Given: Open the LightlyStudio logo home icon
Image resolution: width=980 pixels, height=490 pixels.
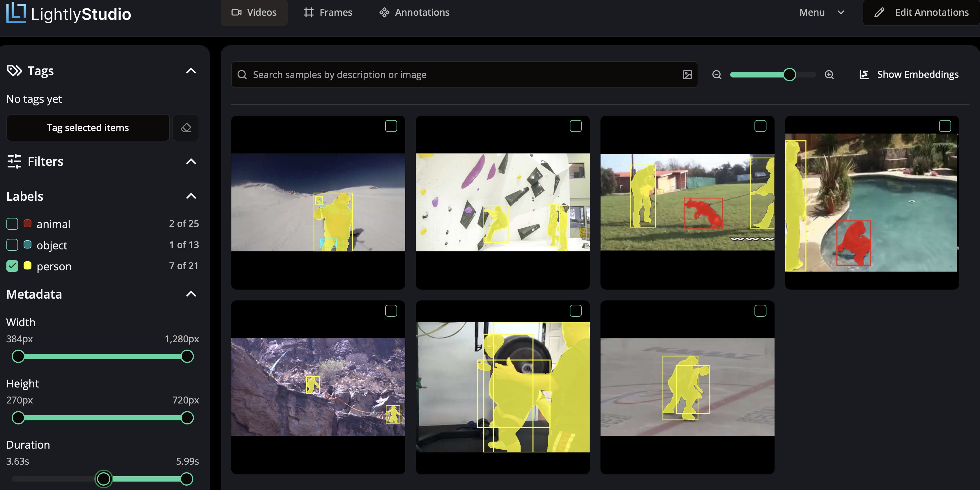Looking at the screenshot, I should click(16, 13).
